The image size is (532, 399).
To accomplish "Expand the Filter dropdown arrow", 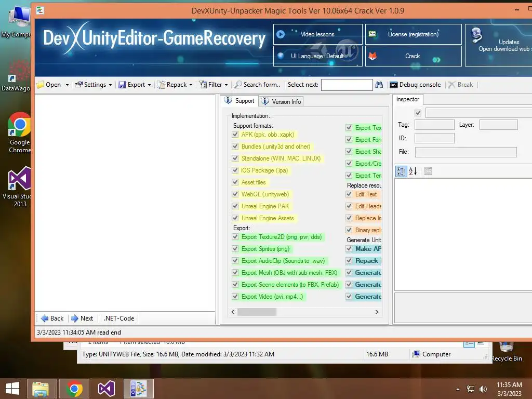I will 227,85.
